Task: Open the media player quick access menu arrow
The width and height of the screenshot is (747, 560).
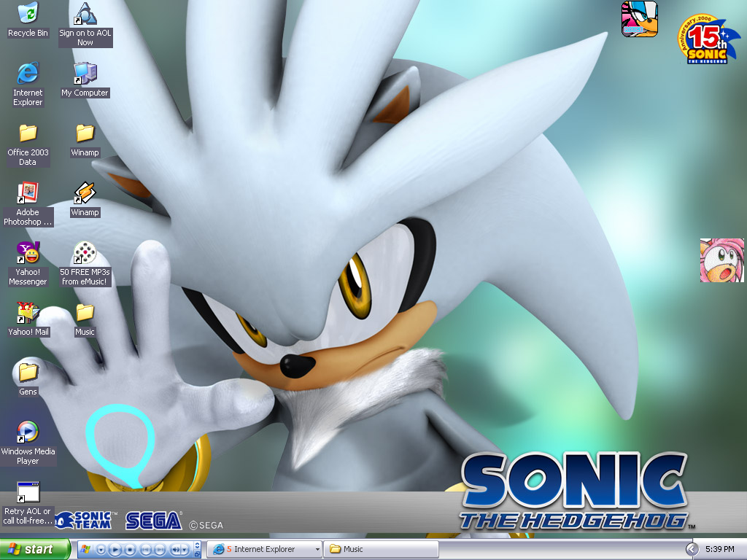Action: tap(101, 550)
